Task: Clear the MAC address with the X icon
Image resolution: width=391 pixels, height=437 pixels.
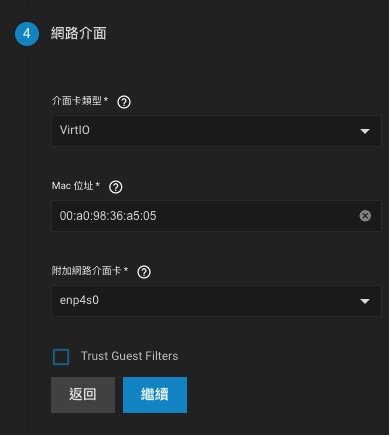Action: (x=366, y=216)
